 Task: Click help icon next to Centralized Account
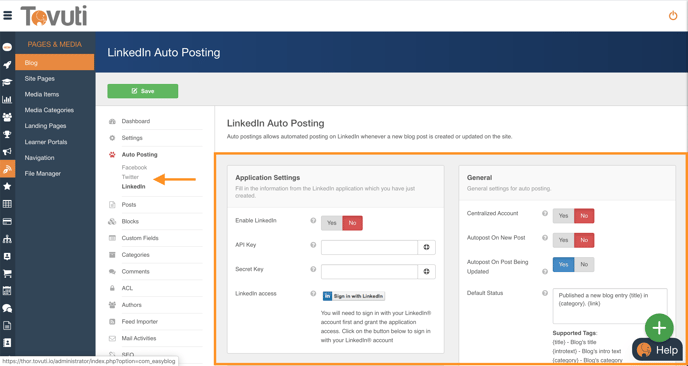pyautogui.click(x=545, y=213)
